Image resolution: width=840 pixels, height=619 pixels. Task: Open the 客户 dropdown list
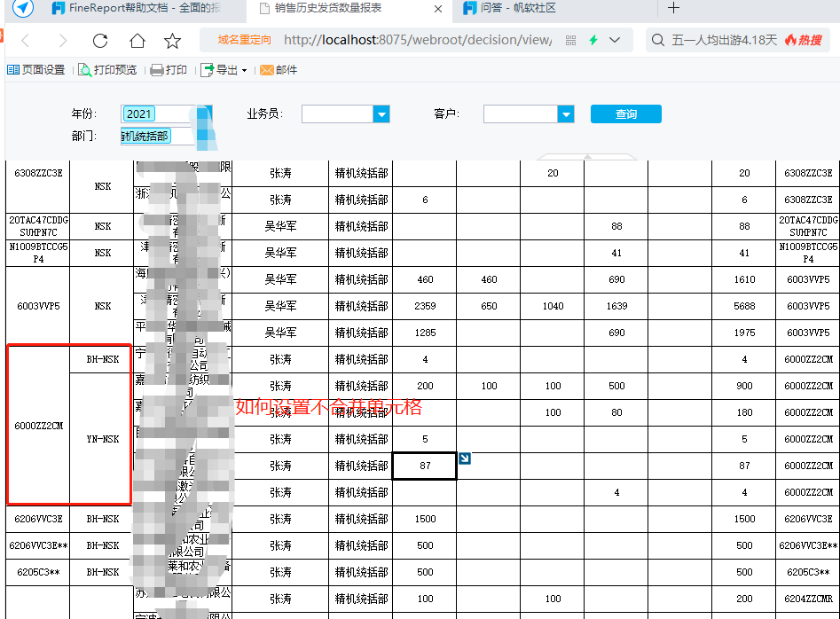tap(565, 114)
